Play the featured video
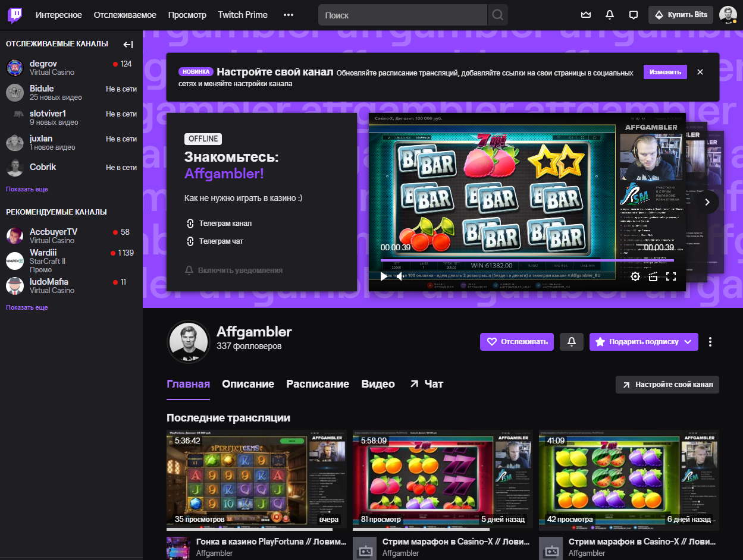This screenshot has height=560, width=743. coord(384,276)
